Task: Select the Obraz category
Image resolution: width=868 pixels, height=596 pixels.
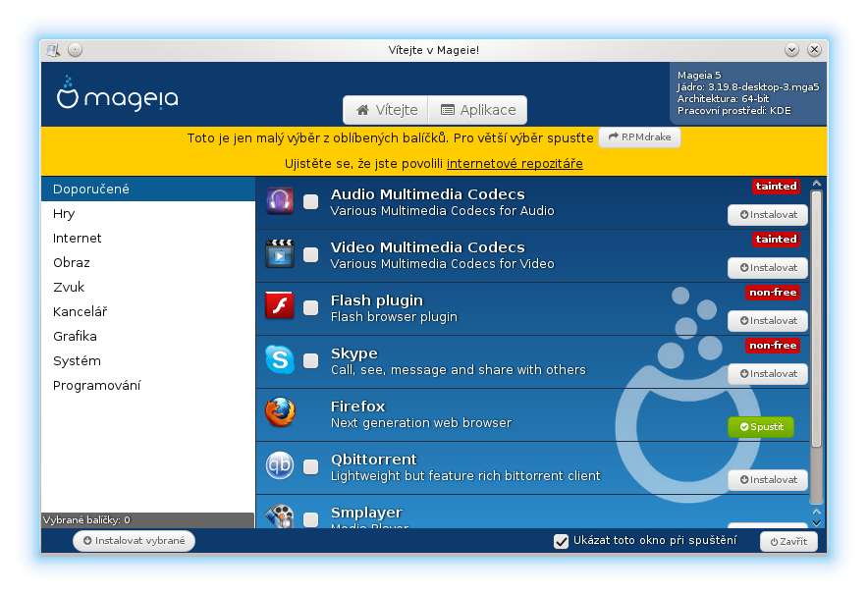Action: [148, 262]
